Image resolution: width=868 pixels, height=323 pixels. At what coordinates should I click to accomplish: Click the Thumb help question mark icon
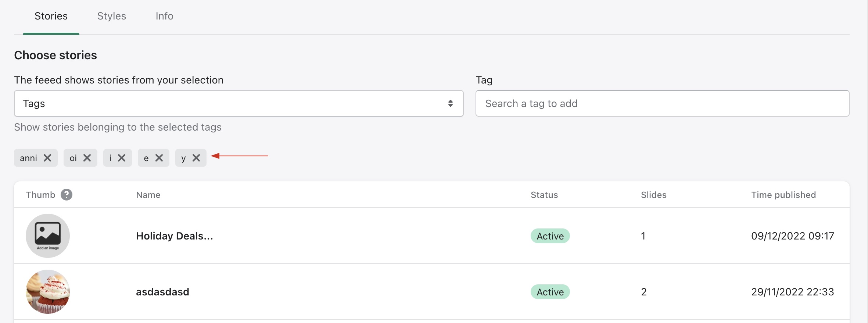click(x=67, y=195)
